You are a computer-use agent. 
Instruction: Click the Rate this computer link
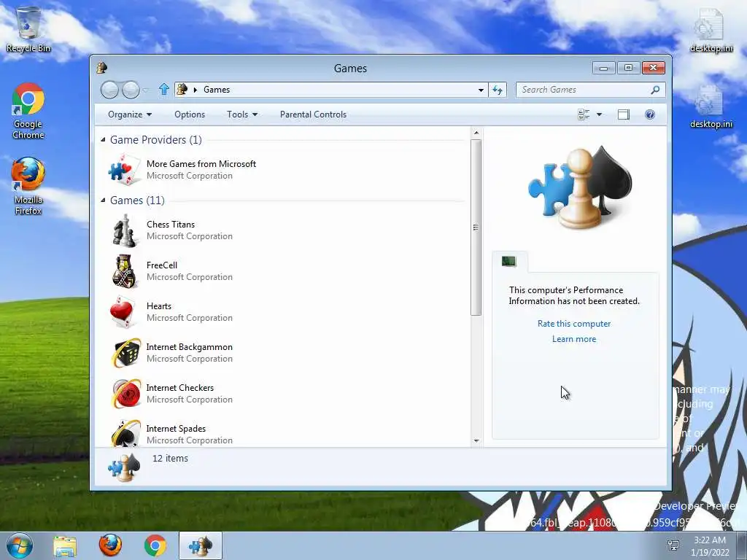pos(574,323)
